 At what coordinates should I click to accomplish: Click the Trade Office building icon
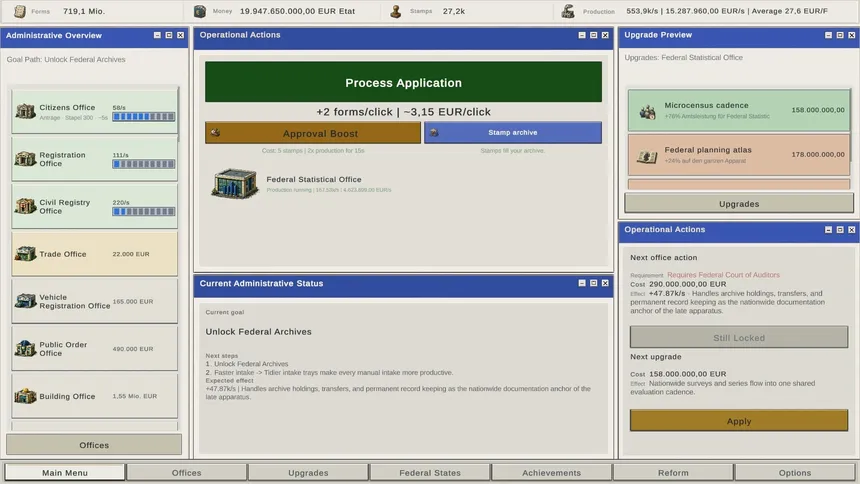25,254
